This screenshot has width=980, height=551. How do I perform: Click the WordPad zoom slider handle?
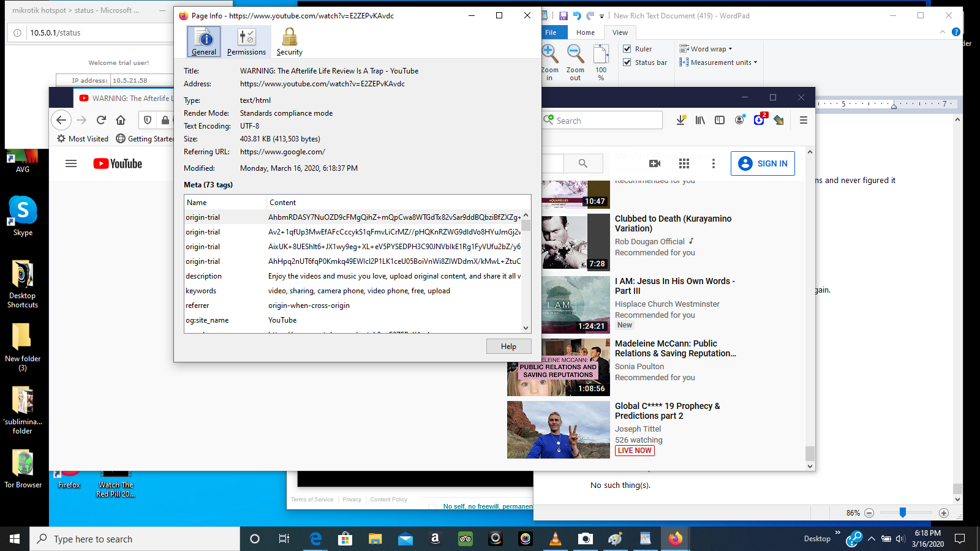902,512
